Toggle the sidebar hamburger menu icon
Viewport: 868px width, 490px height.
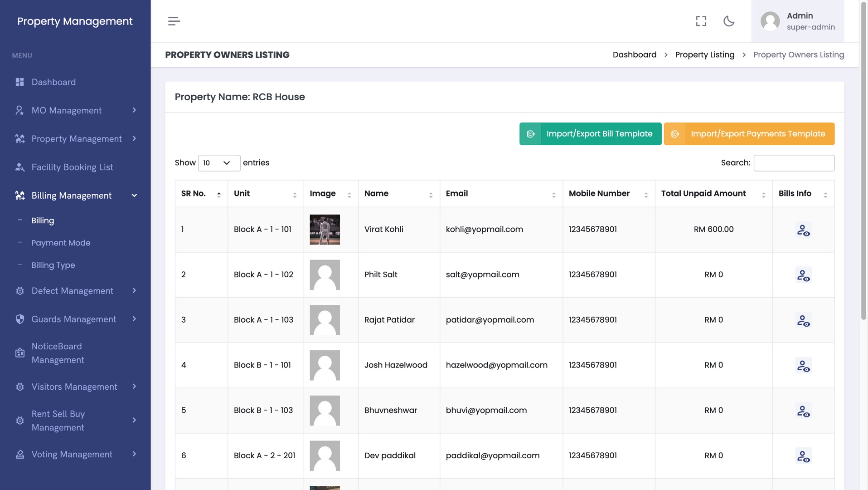[x=174, y=21]
